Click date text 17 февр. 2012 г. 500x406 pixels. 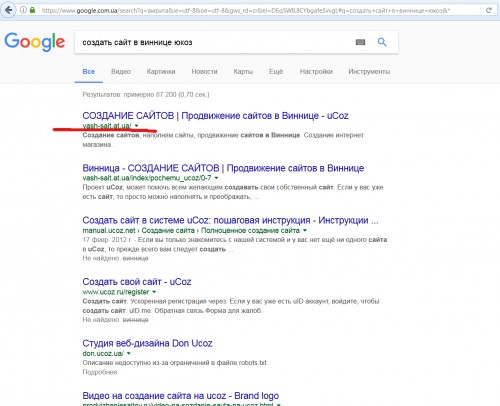click(x=107, y=240)
